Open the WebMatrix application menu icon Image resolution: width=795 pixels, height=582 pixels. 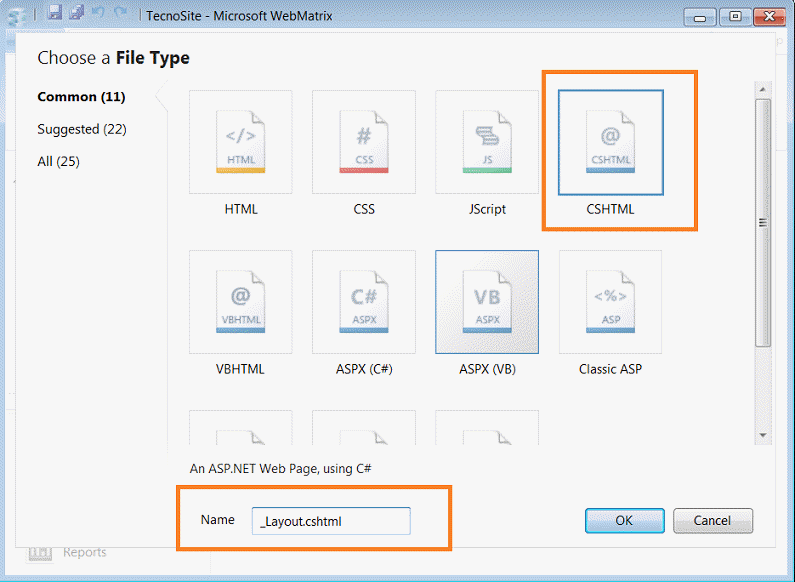tap(16, 16)
